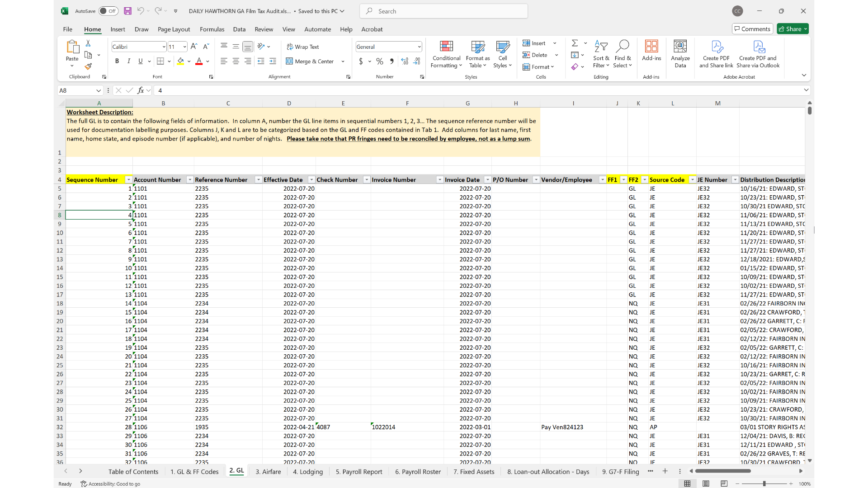Click the Comments button
Viewport: 868px width, 488px height.
coord(752,29)
